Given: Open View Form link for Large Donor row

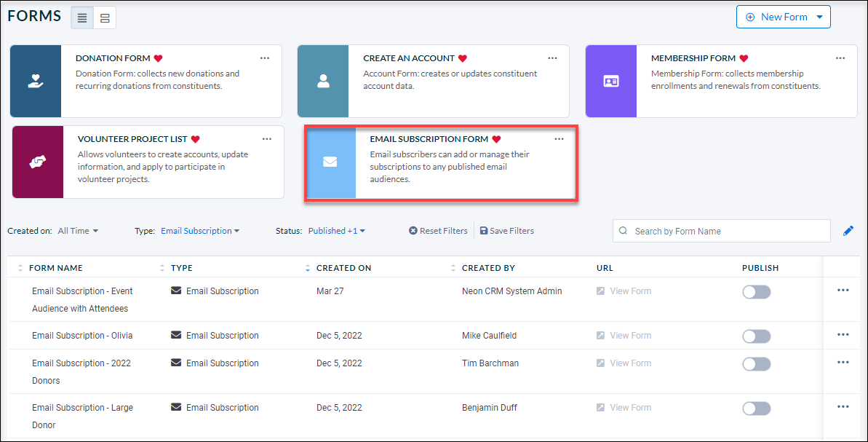Looking at the screenshot, I should (624, 407).
